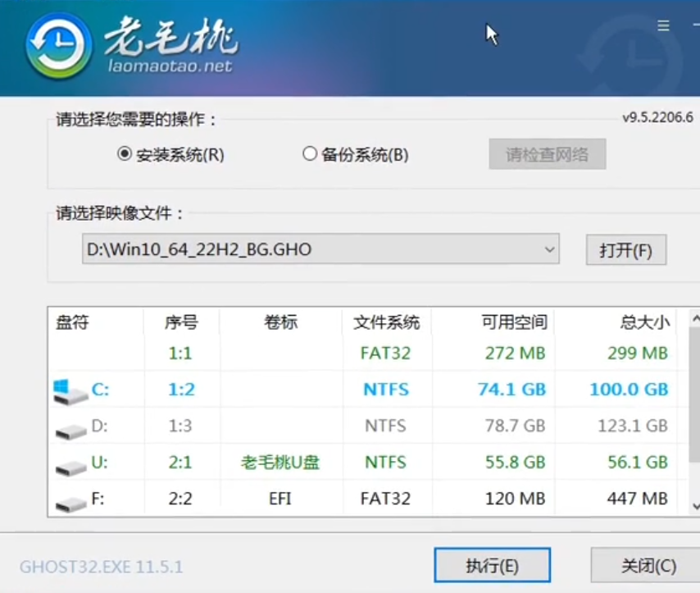Click the 请检查网络 button

548,154
